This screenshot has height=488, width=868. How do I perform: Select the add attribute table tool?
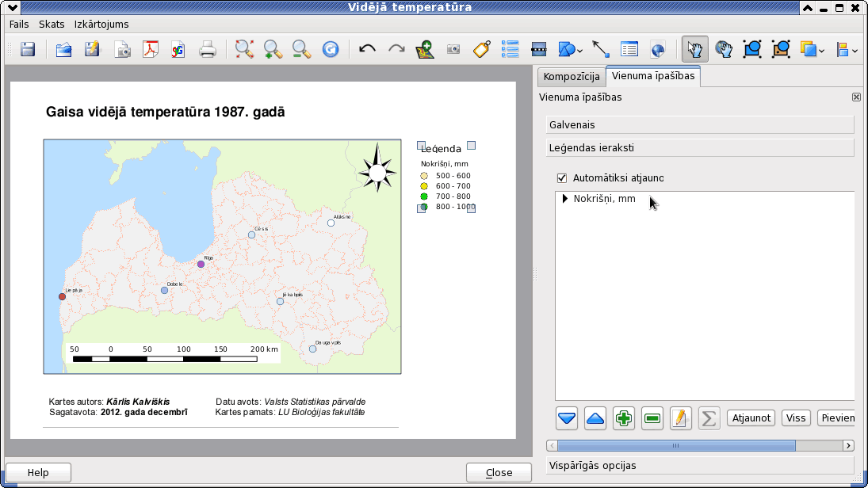(x=629, y=50)
